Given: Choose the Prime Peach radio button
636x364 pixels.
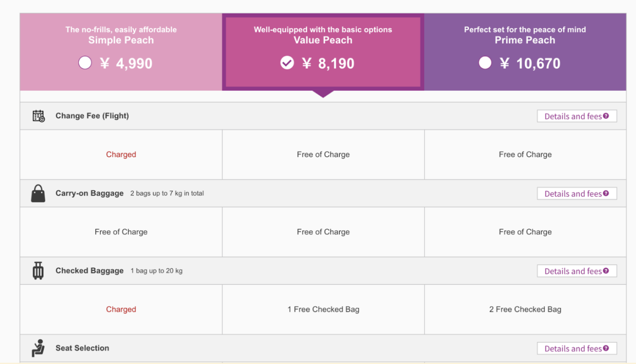Looking at the screenshot, I should [485, 63].
